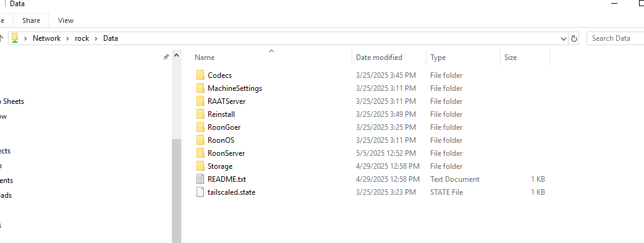This screenshot has width=644, height=243.
Task: Click File folder type in Codecs row
Action: [446, 75]
